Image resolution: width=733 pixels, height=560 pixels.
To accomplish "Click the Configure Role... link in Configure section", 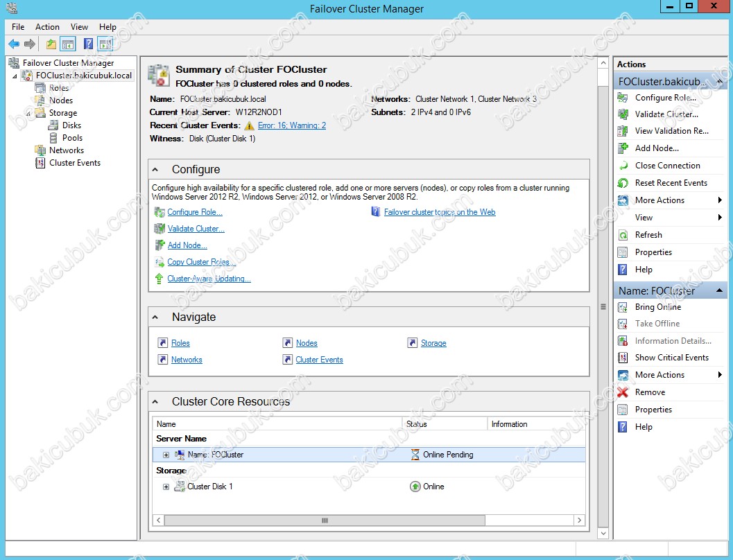I will coord(195,212).
